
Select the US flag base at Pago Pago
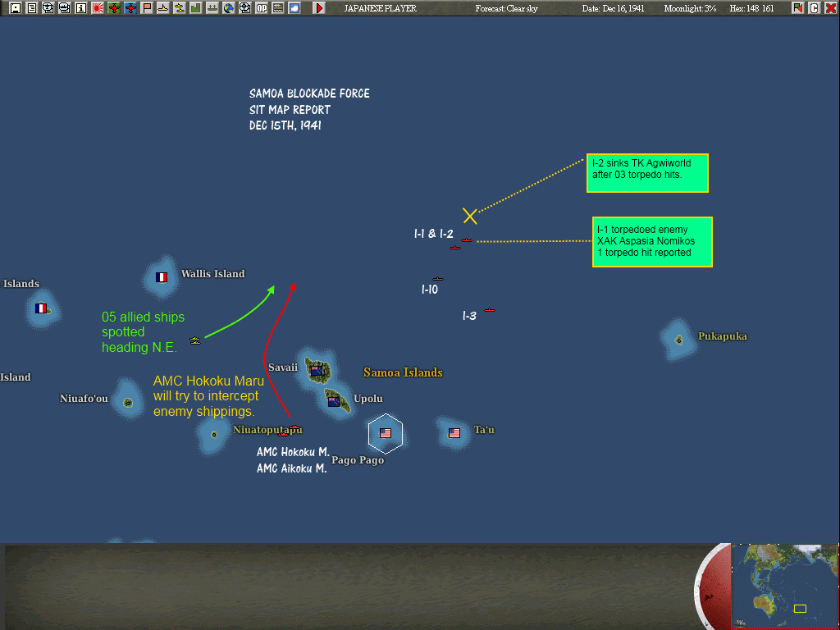[386, 433]
